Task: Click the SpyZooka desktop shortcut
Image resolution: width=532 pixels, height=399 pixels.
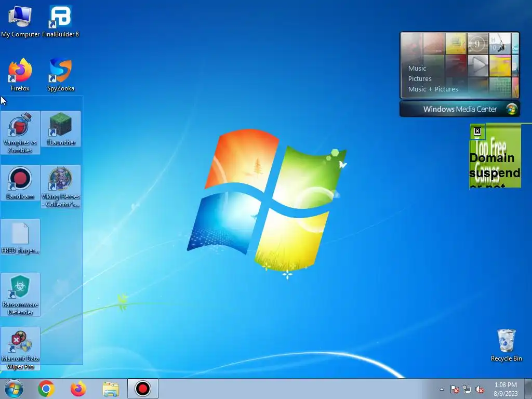Action: pyautogui.click(x=60, y=75)
